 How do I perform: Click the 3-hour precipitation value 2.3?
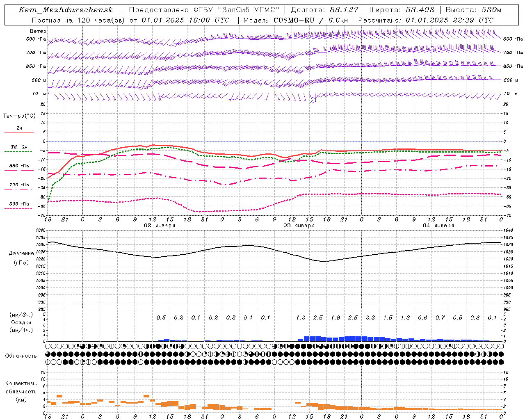(370, 317)
